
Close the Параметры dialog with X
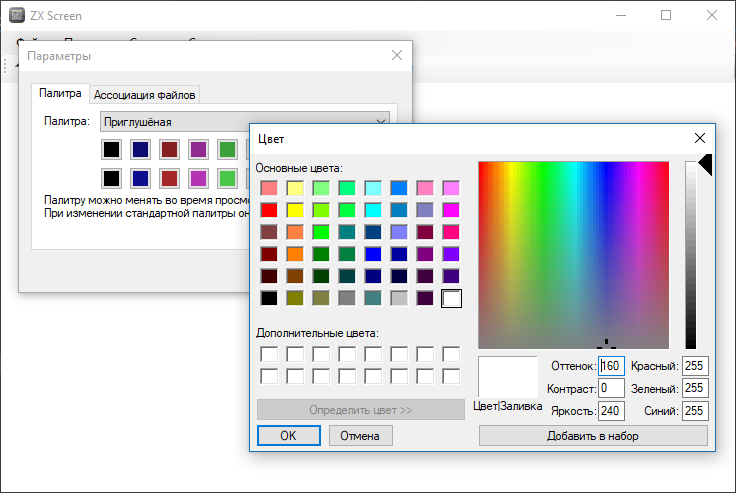click(397, 55)
